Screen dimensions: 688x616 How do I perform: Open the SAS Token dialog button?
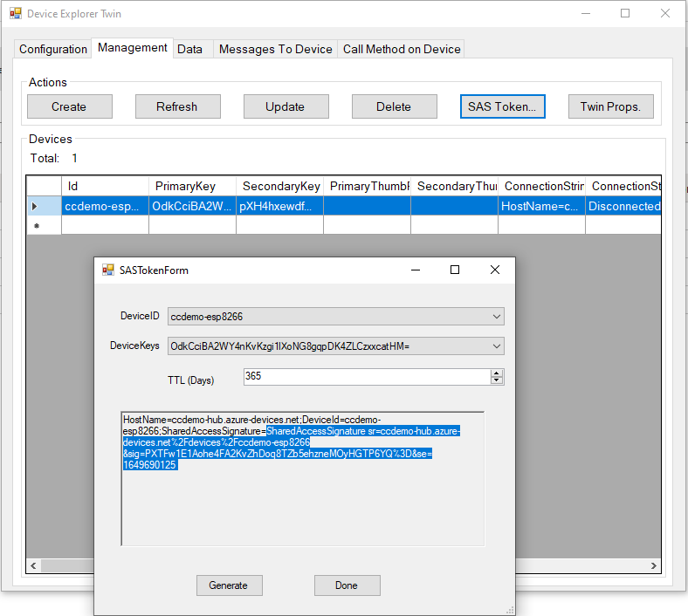coord(502,106)
